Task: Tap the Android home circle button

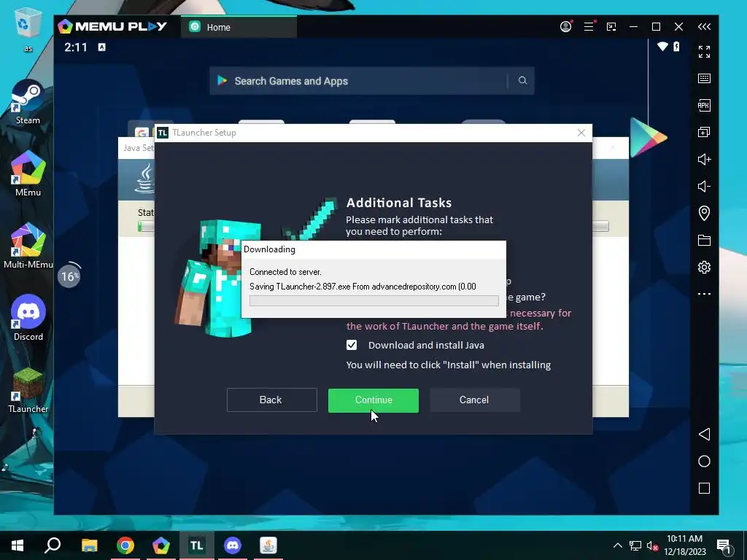Action: tap(704, 462)
